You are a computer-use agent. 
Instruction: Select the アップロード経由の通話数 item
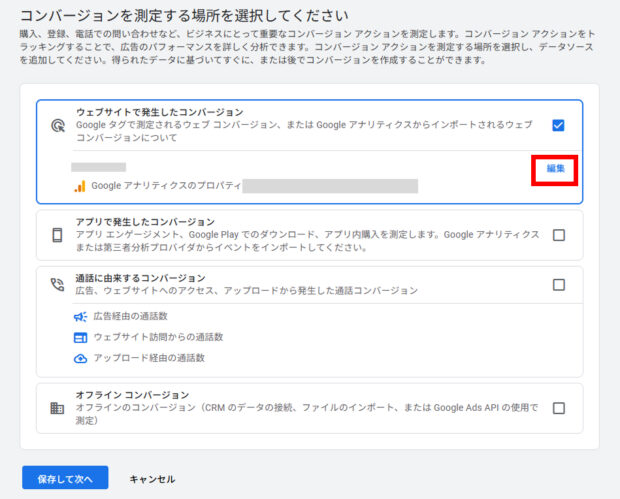click(149, 358)
